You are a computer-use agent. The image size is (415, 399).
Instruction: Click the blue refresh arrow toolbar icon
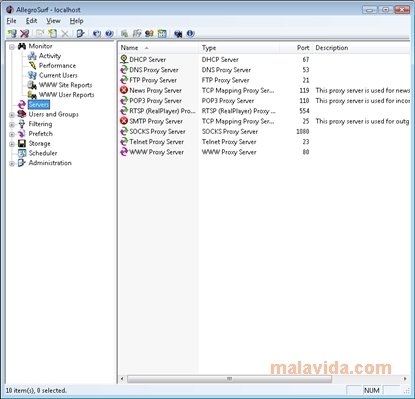[97, 33]
